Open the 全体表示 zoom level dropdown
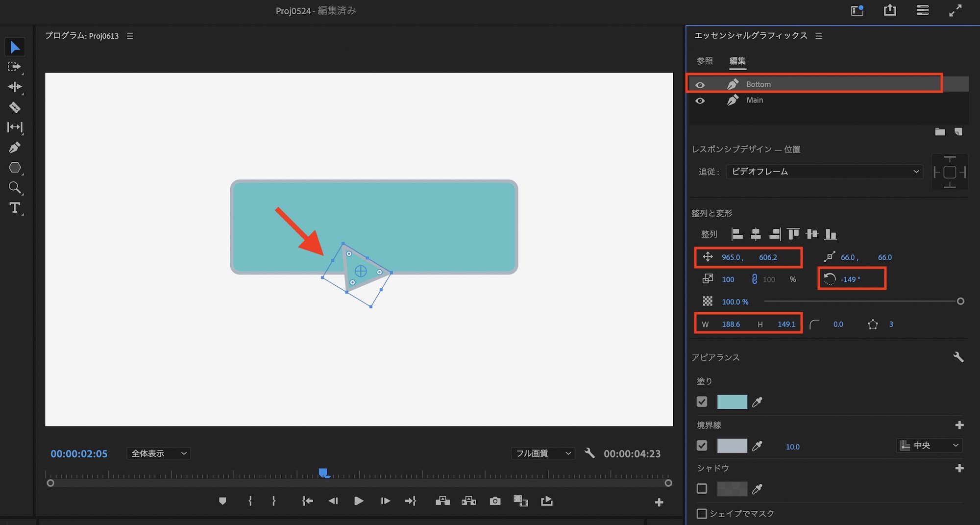 (158, 453)
